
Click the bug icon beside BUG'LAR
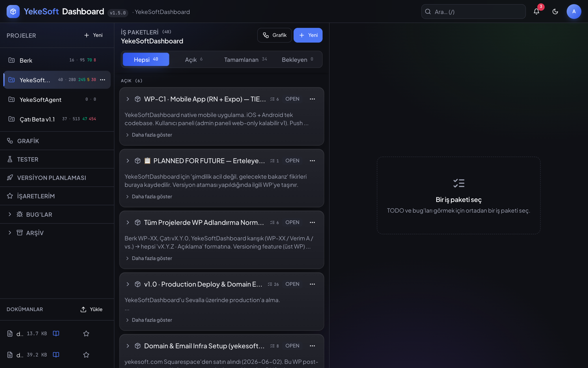point(20,214)
